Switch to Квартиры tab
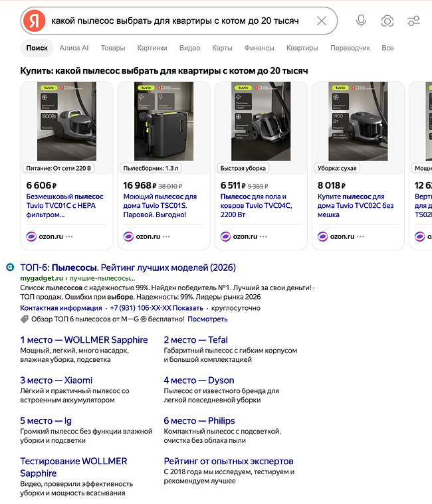 pyautogui.click(x=302, y=48)
